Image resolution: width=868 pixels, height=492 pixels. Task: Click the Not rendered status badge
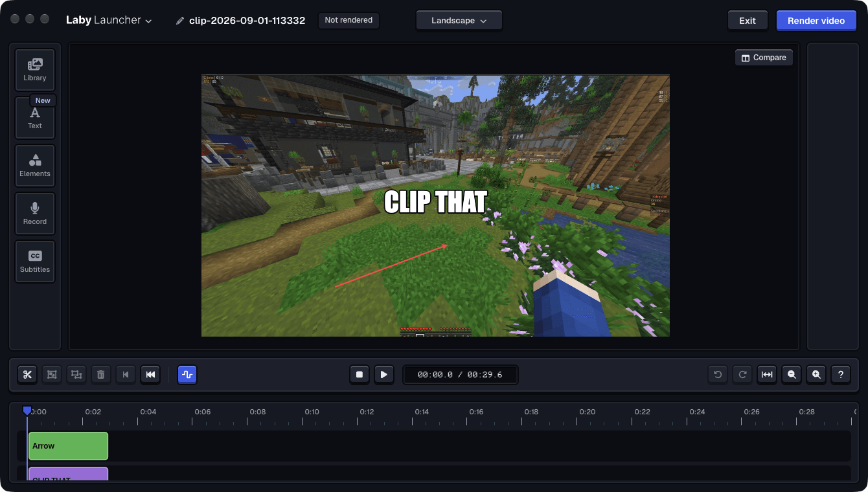[348, 20]
